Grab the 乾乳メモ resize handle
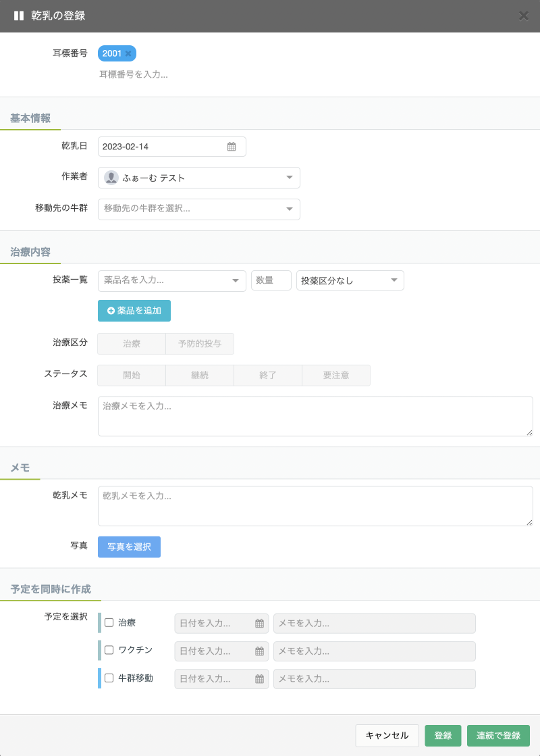This screenshot has height=756, width=540. tap(529, 522)
